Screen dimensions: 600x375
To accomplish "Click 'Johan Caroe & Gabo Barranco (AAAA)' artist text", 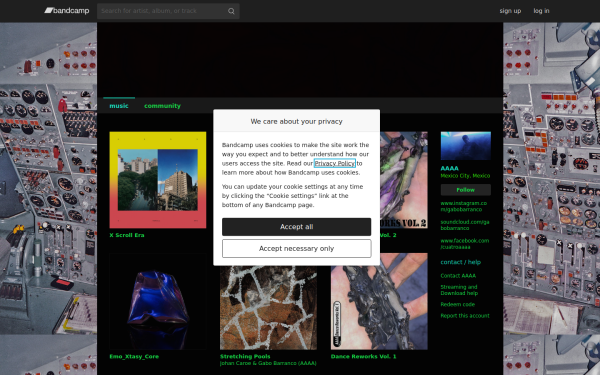I will click(268, 363).
